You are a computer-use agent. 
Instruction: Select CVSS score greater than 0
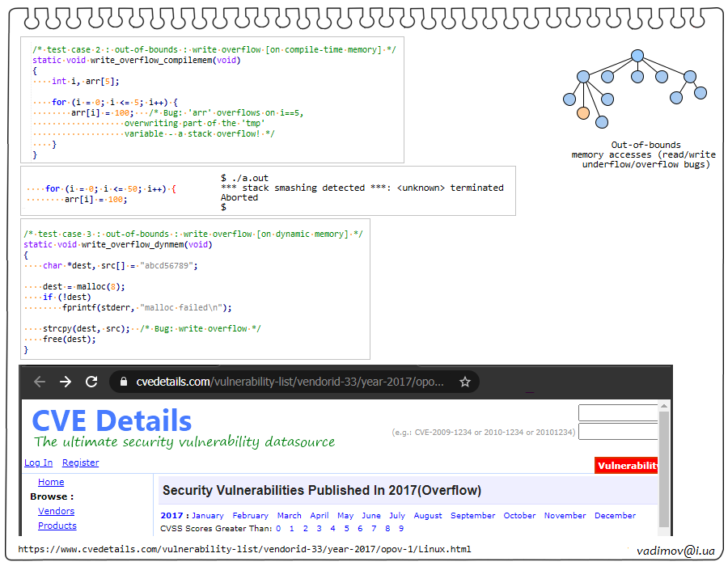pos(278,529)
